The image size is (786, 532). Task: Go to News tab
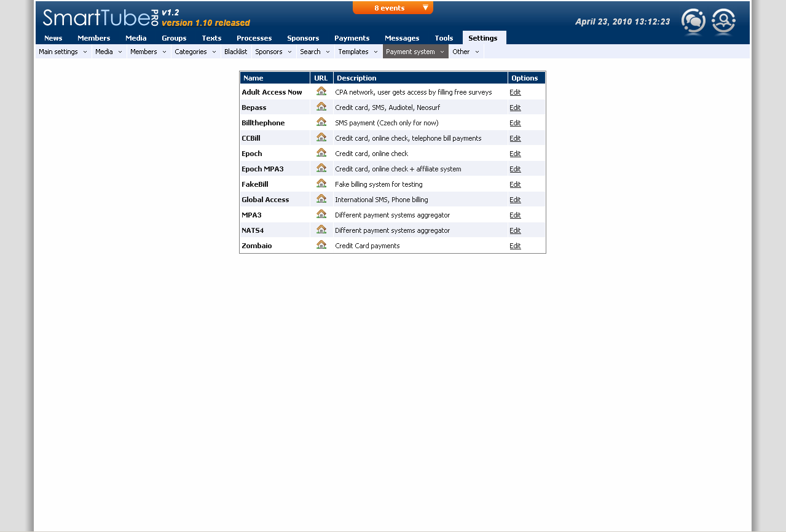click(x=53, y=37)
